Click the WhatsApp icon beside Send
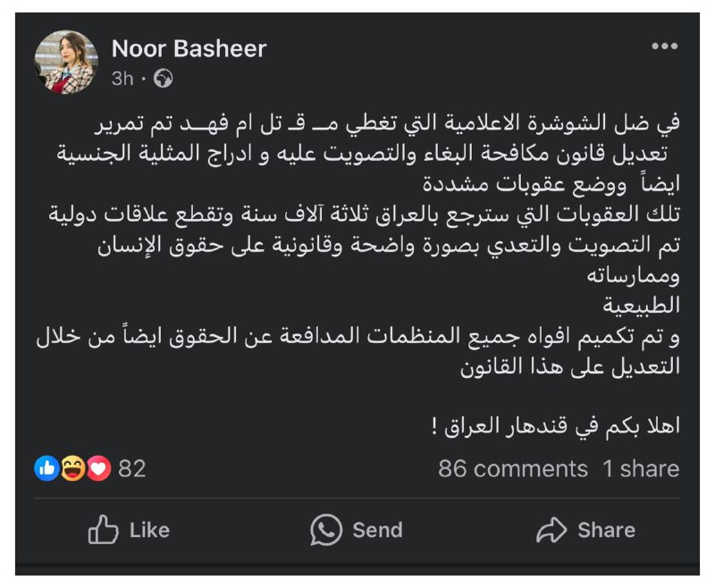 (x=326, y=530)
